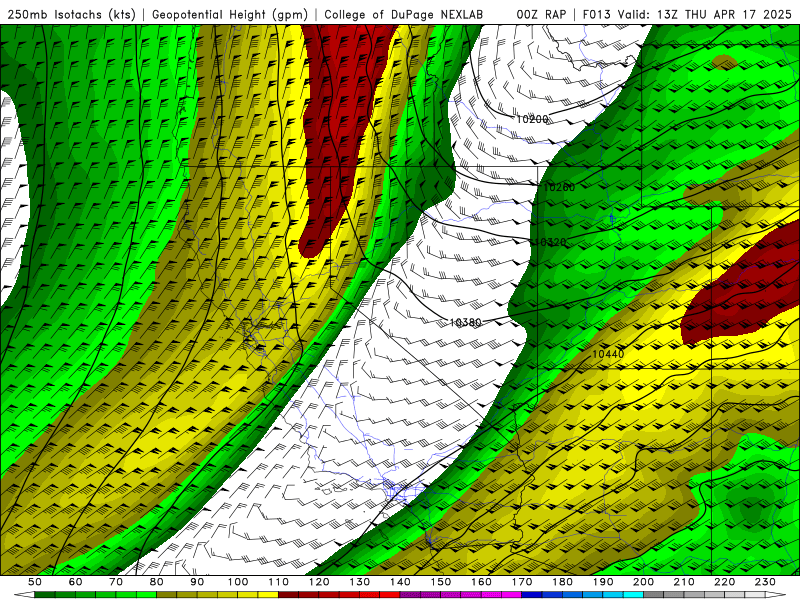Click the colorbar label 100

[238, 582]
